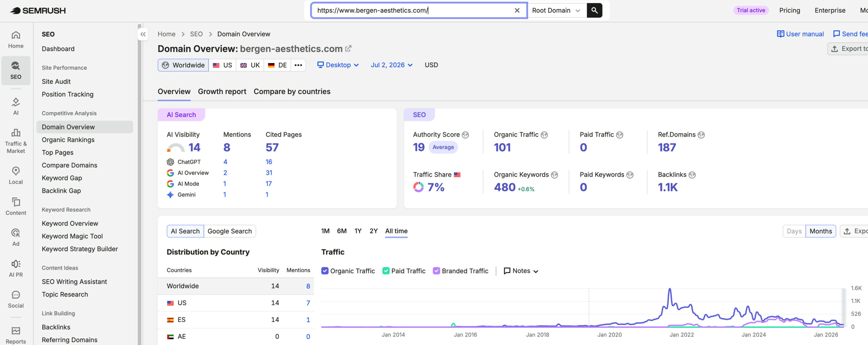Switch to Compare by countries tab
Image resolution: width=868 pixels, height=345 pixels.
[x=292, y=92]
